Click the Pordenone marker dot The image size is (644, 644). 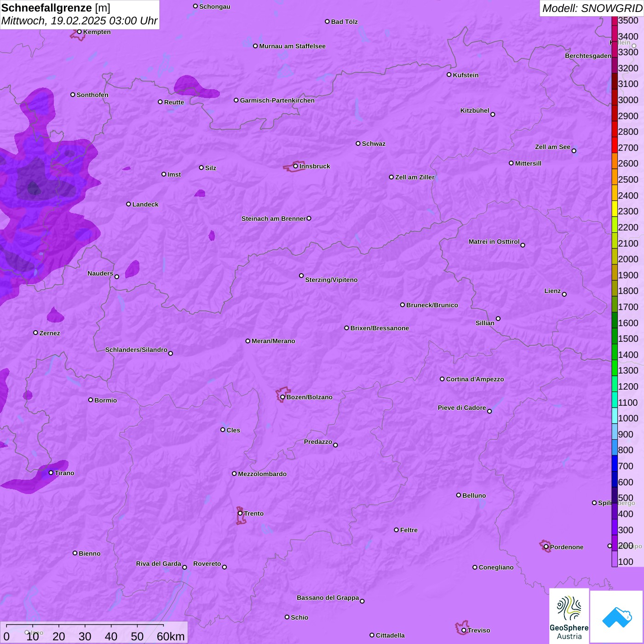pos(546,547)
